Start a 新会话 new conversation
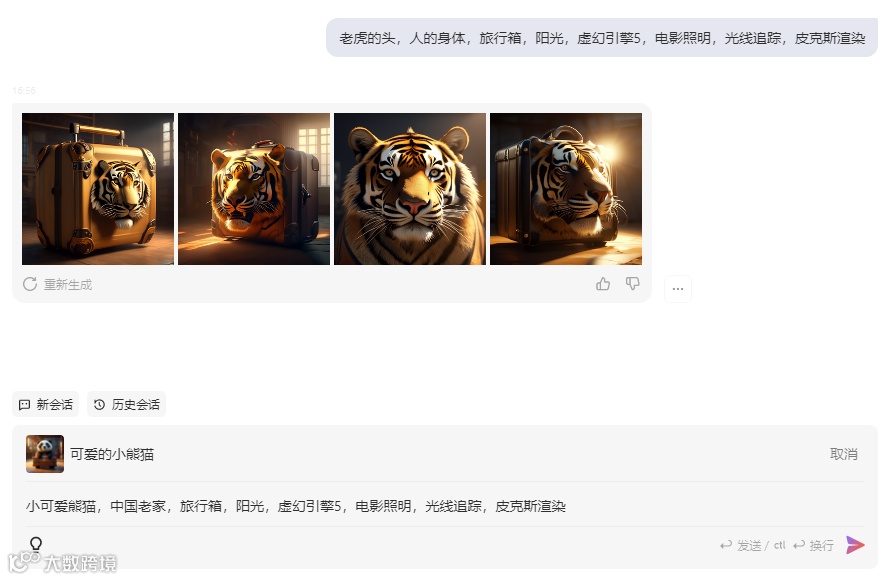This screenshot has height=580, width=889. [x=45, y=404]
